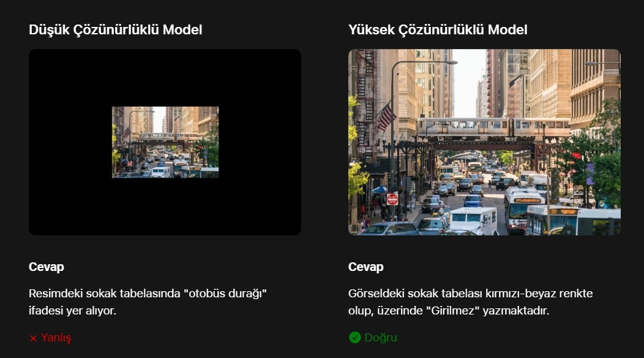Click the bus with the orange display in the high-resolution photo

(x=524, y=211)
